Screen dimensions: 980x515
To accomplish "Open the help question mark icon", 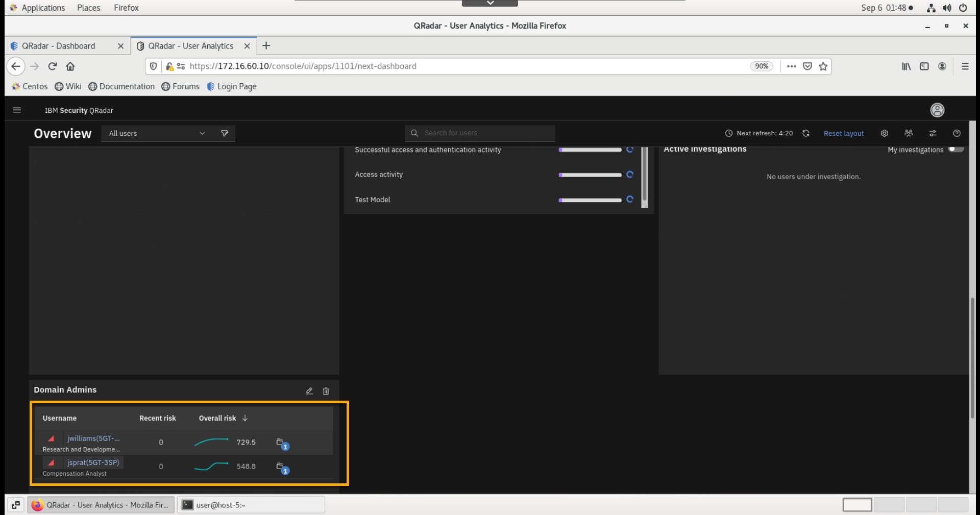I will pyautogui.click(x=957, y=133).
